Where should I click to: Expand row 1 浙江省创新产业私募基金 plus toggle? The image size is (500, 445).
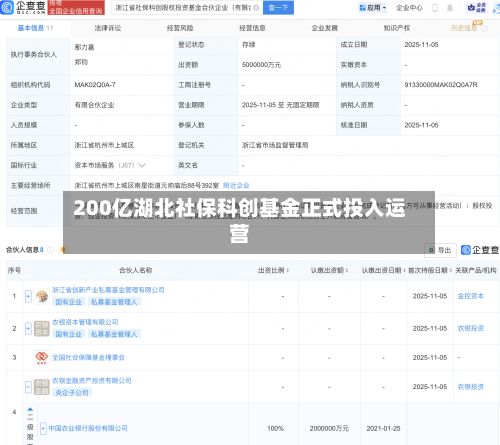click(x=28, y=296)
